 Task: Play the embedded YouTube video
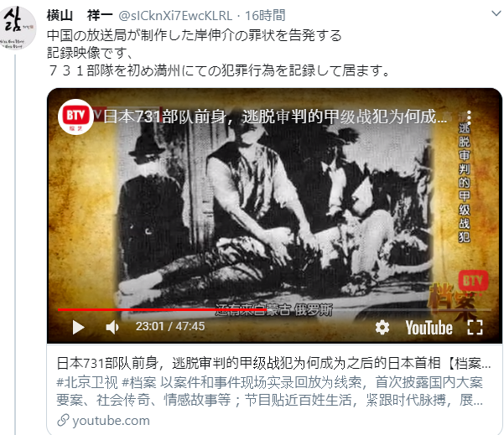[78, 328]
